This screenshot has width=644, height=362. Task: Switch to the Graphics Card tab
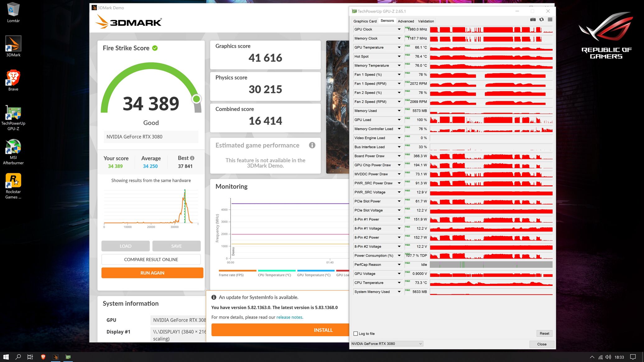365,21
